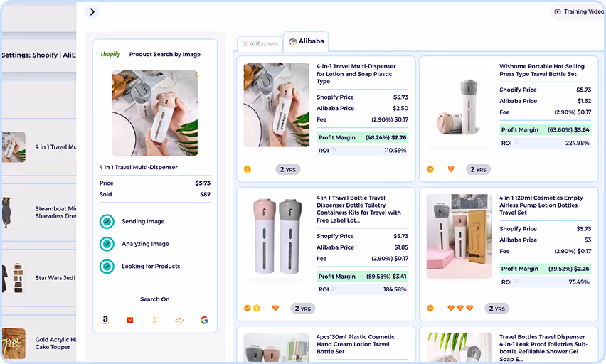Click Alibaba Price $1.85 value
606x364 pixels.
pyautogui.click(x=401, y=247)
